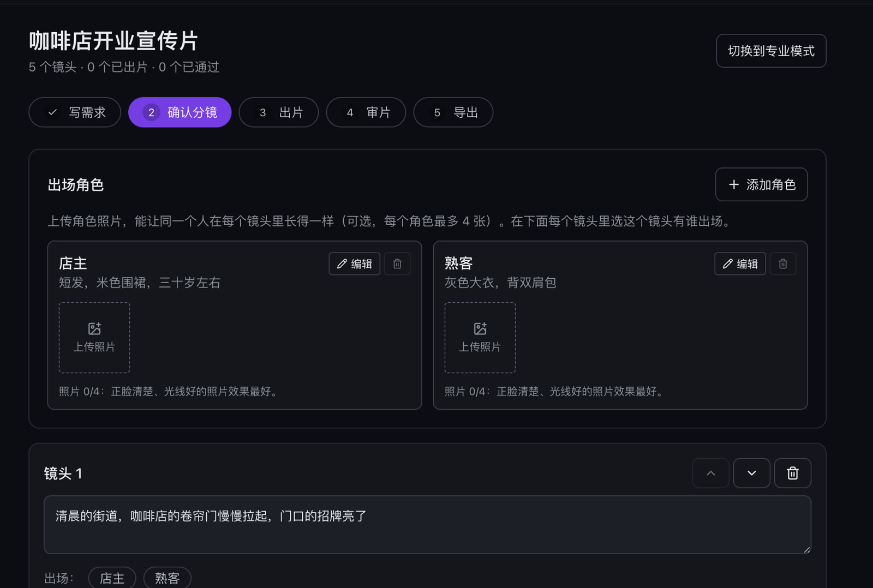Delete the 店主 character card
The height and width of the screenshot is (588, 873).
397,264
